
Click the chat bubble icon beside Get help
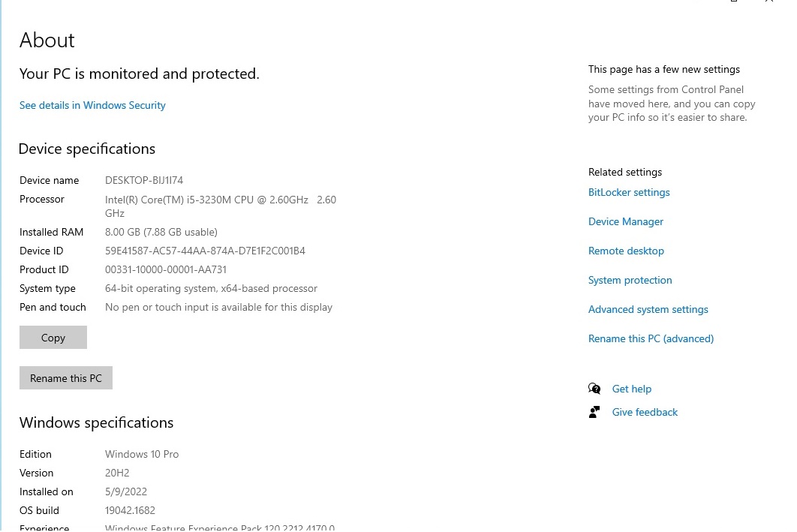594,389
